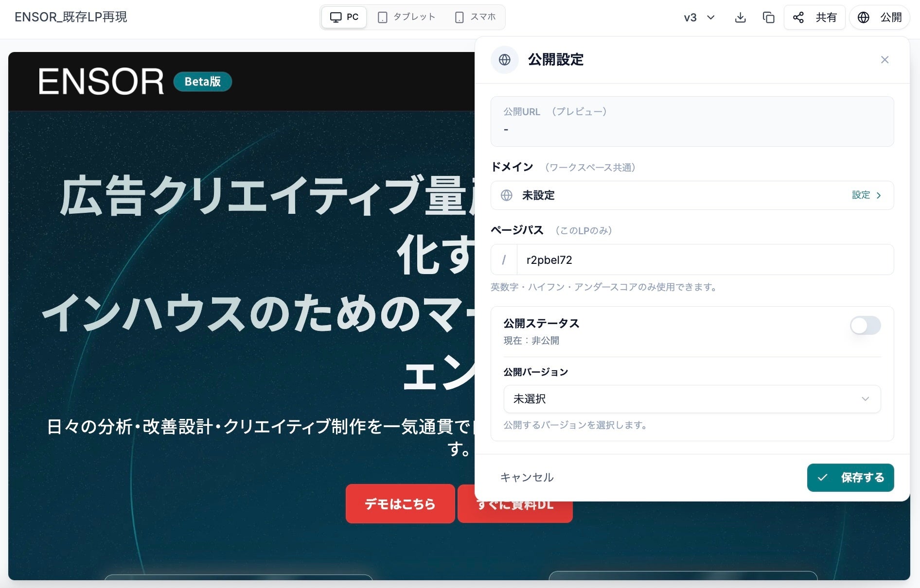
Task: Click the 現在：非公開 status text
Action: 531,341
